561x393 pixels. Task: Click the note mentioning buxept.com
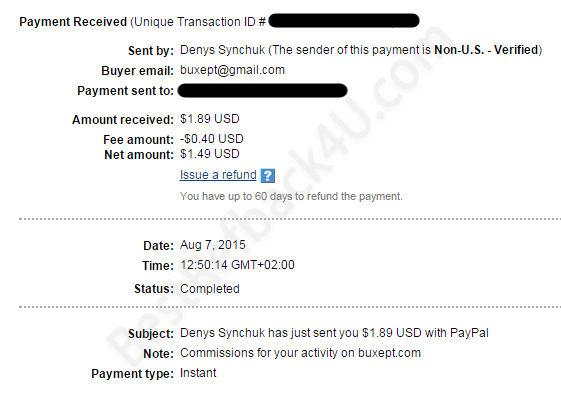pos(300,353)
